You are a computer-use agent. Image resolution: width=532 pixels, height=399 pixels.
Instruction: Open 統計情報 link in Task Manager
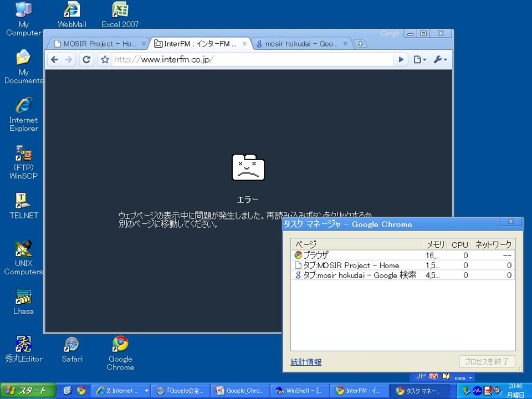[306, 362]
